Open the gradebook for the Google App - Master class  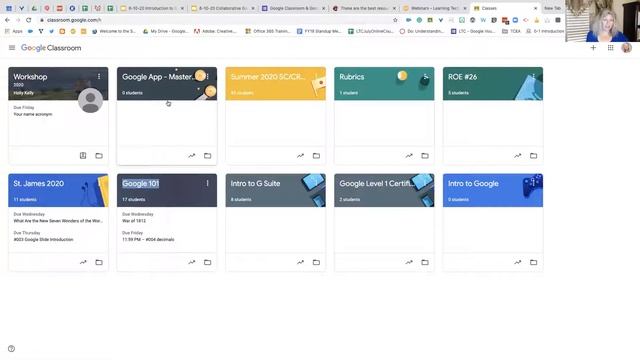click(x=191, y=156)
